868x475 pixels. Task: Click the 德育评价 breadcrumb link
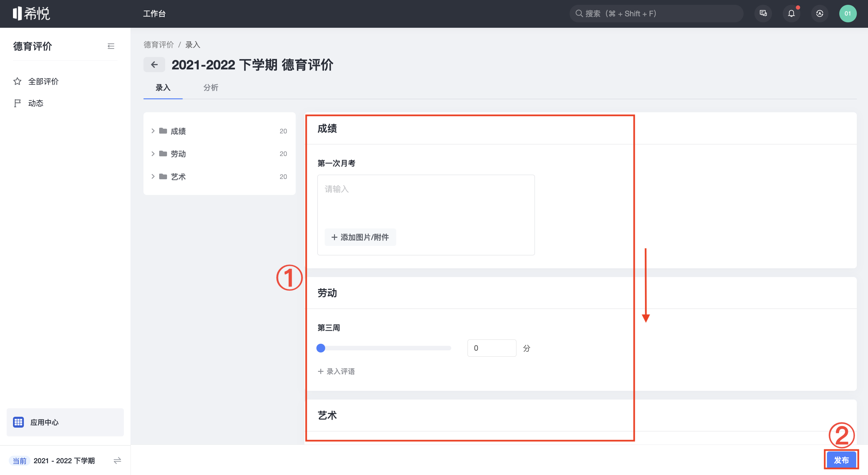pos(159,44)
